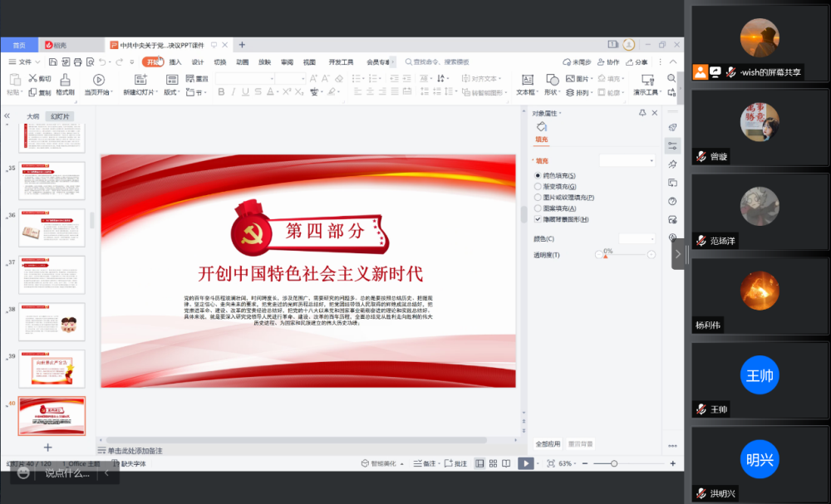Switch to the Outline (大纲) pane tab

pyautogui.click(x=32, y=116)
